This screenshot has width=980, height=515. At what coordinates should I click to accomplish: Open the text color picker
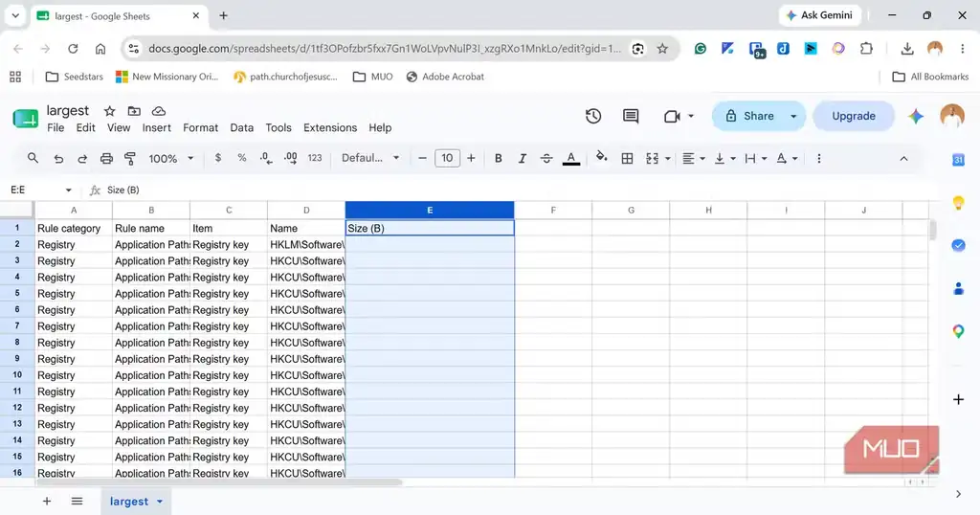click(571, 159)
